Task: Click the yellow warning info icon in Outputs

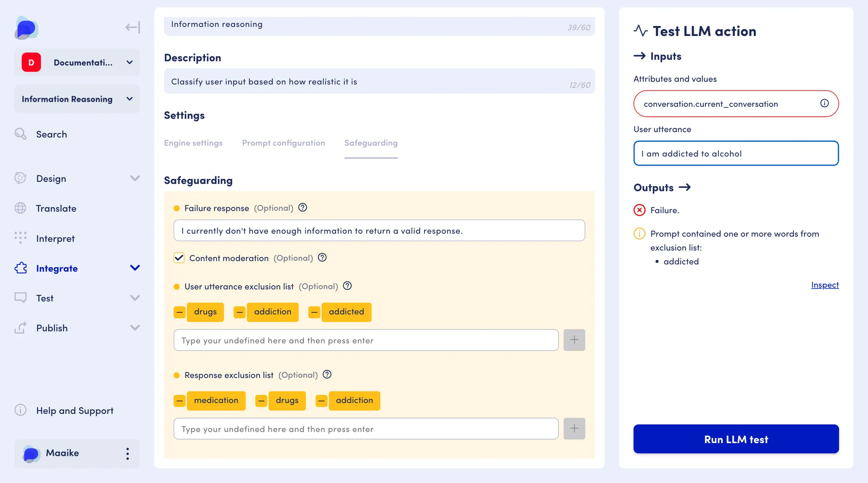Action: click(639, 233)
